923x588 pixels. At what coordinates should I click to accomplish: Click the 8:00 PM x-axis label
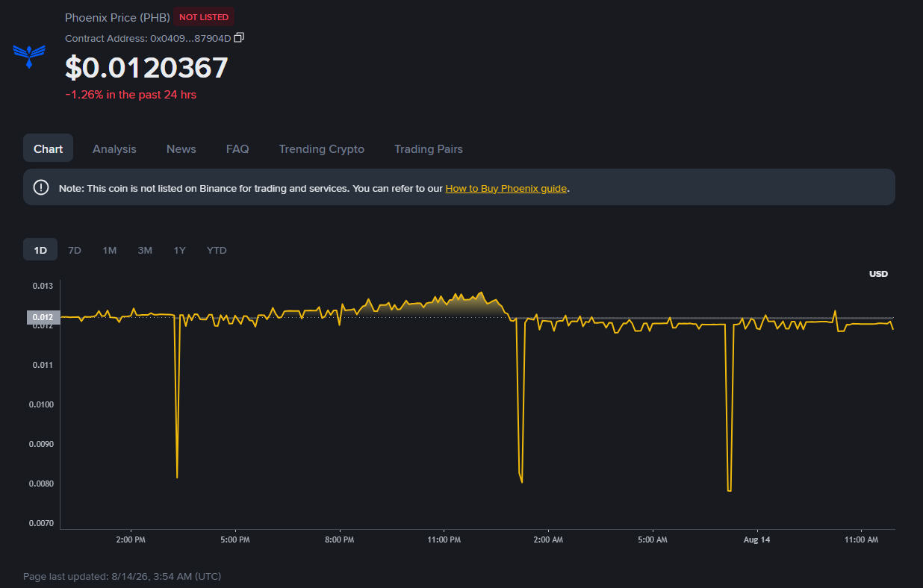[x=339, y=539]
